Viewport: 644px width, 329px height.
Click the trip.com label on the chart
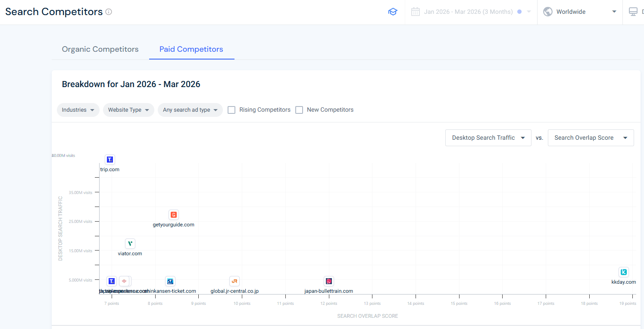(x=110, y=169)
